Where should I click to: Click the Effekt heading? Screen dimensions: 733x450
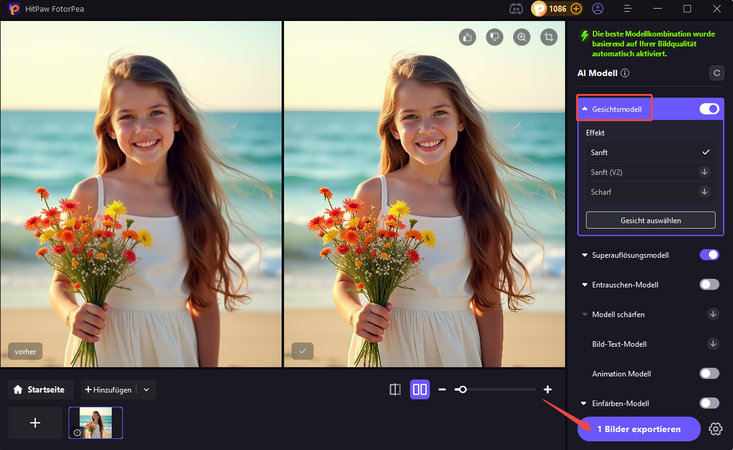tap(595, 133)
